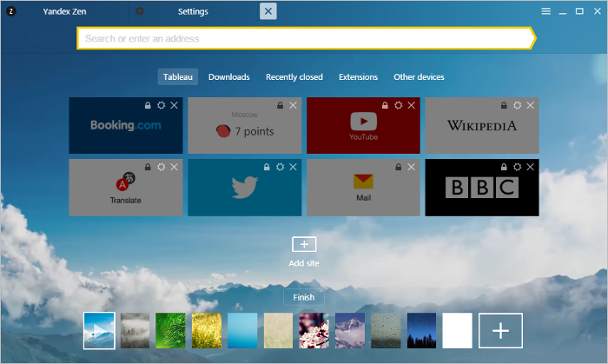Remove the YouTube tile
608x364 pixels.
(x=412, y=105)
